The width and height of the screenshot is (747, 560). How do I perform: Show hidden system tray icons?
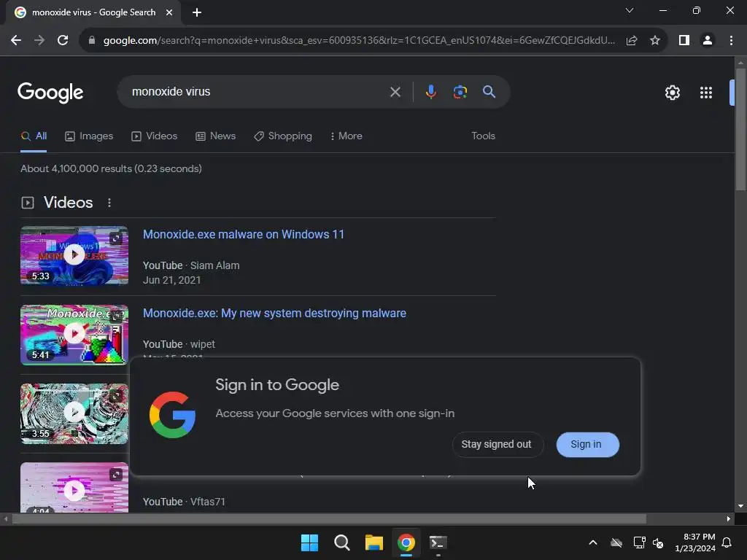[593, 542]
